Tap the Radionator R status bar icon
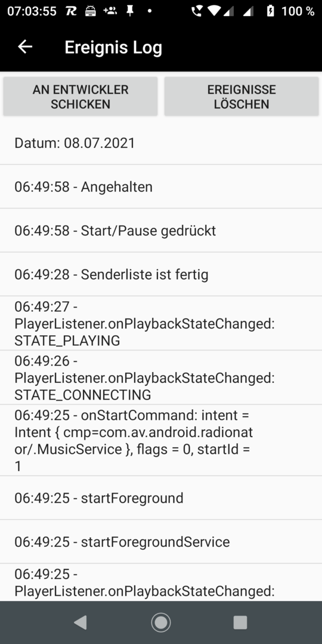 (x=71, y=11)
